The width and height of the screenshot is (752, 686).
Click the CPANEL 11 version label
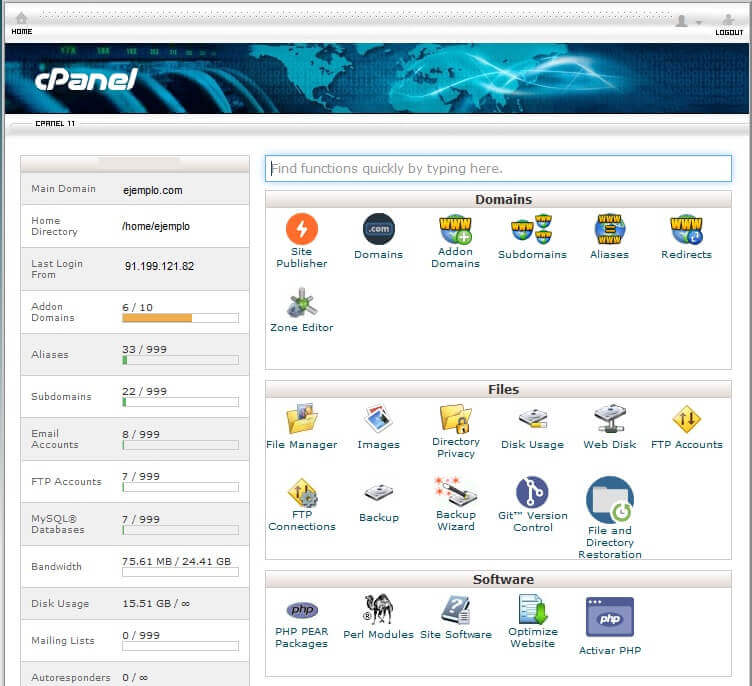pyautogui.click(x=55, y=123)
